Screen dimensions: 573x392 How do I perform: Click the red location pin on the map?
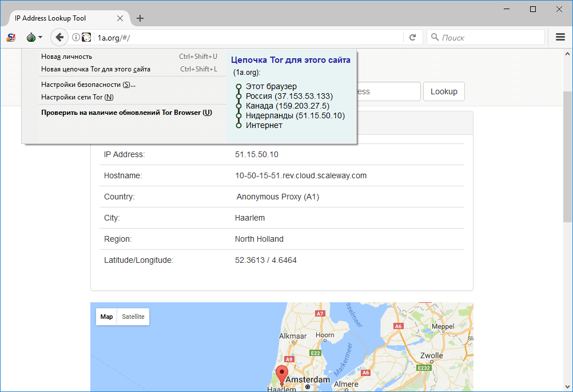point(282,375)
